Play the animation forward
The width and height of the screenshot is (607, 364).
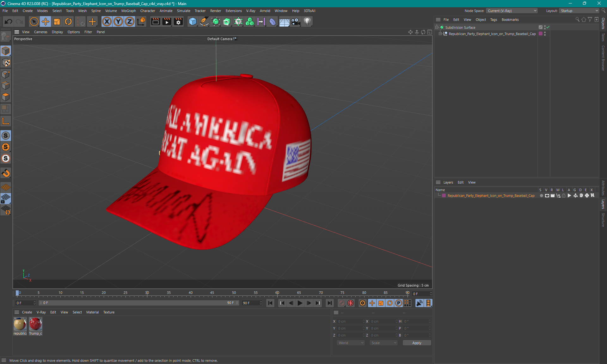coord(300,303)
